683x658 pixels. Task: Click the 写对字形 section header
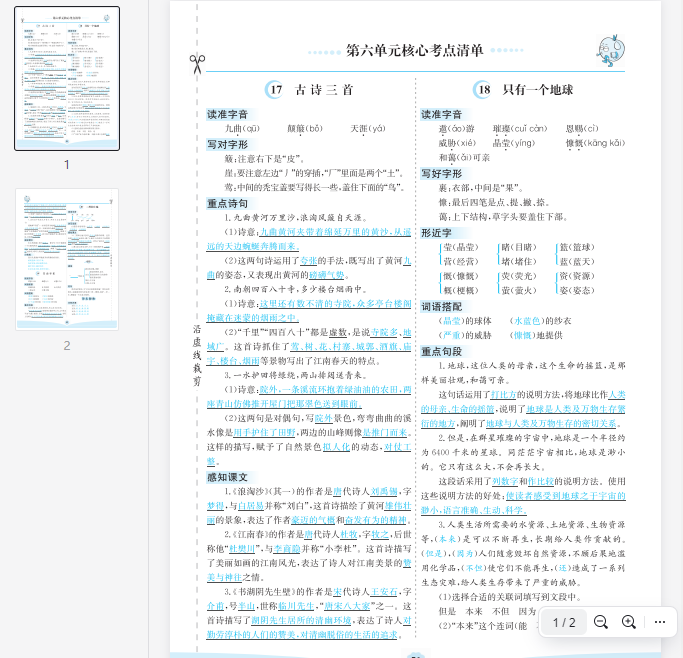(x=227, y=144)
